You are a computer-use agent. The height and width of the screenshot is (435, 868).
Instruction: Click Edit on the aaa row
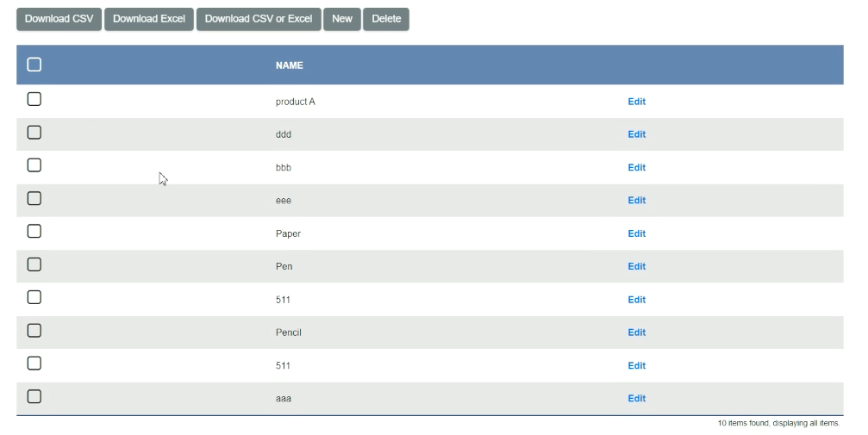(637, 399)
